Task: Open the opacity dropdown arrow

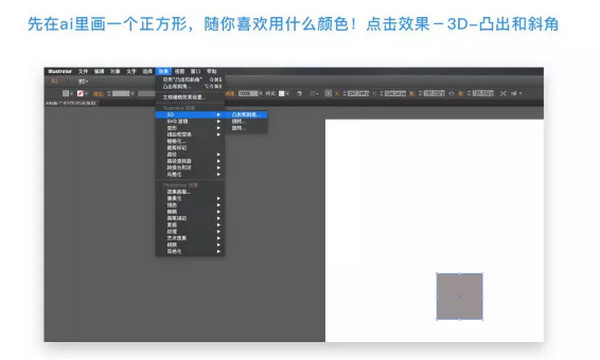Action: click(261, 93)
